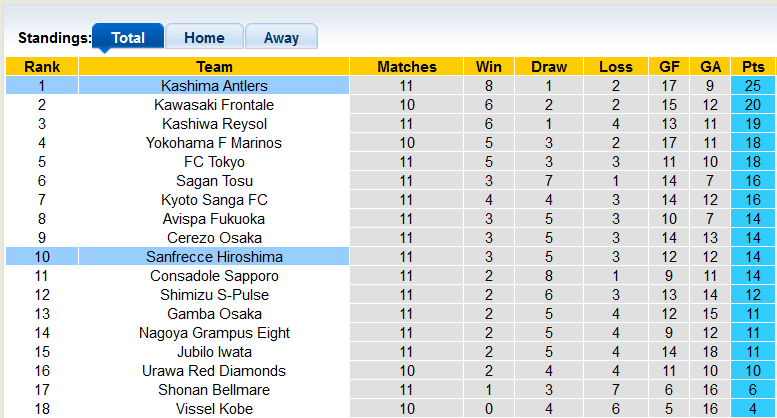Click the Pts column header
This screenshot has height=418, width=777.
[x=753, y=67]
